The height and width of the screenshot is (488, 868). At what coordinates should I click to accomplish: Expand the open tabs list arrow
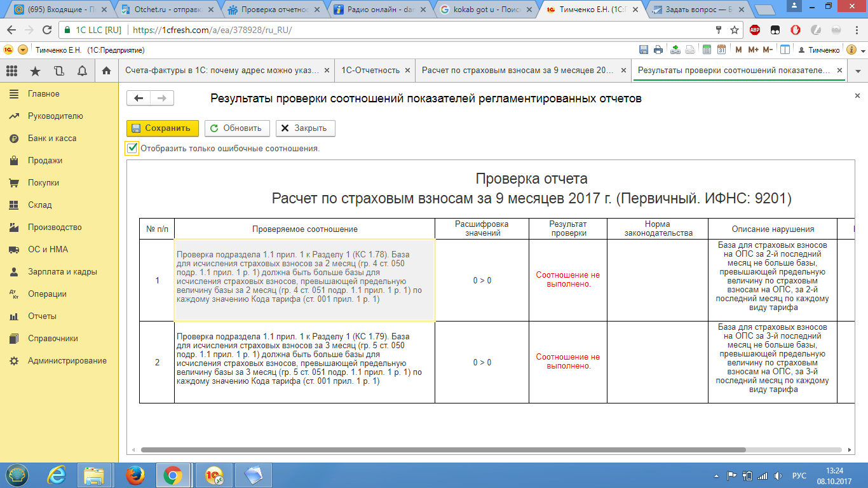[857, 71]
